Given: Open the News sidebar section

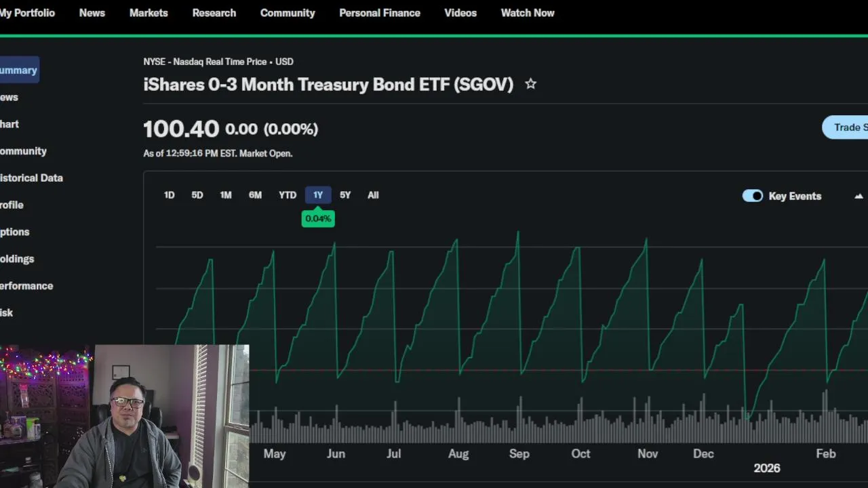Looking at the screenshot, I should [x=9, y=97].
